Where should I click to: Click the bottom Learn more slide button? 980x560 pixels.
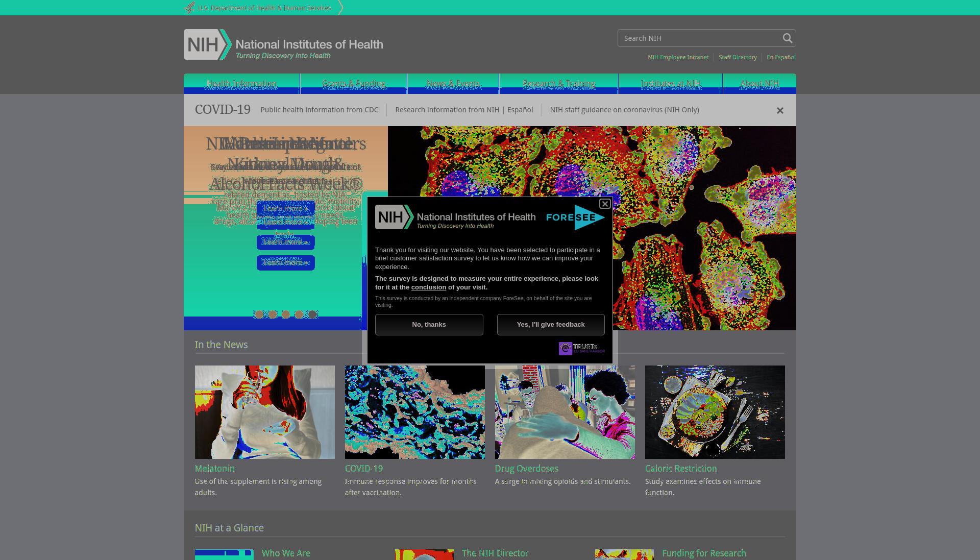pos(286,262)
